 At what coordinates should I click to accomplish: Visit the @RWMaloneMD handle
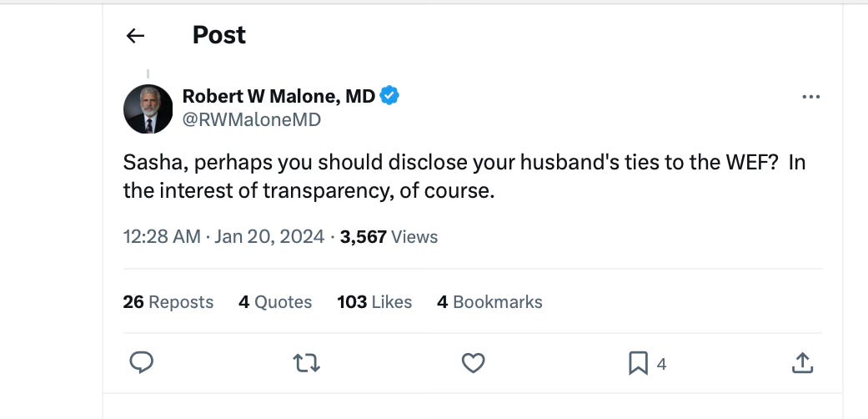coord(251,119)
